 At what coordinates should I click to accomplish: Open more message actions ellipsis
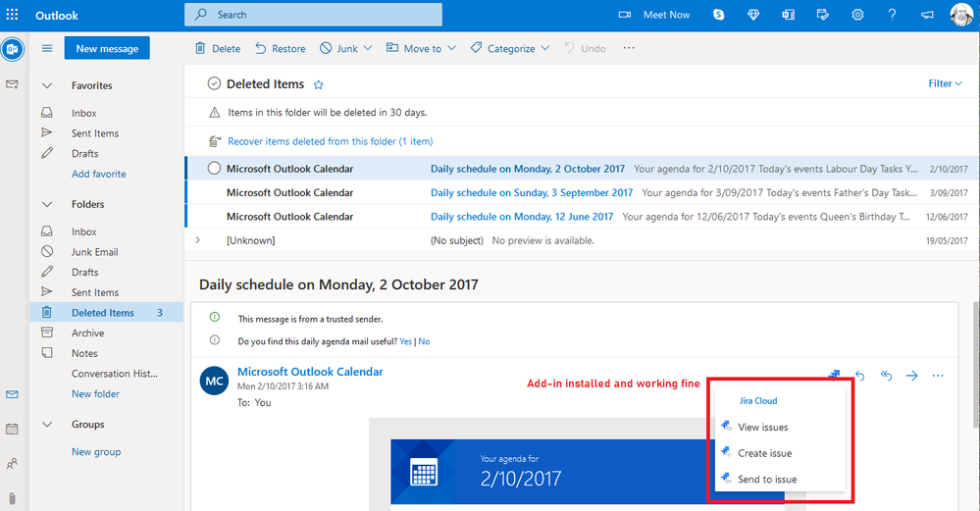(938, 376)
